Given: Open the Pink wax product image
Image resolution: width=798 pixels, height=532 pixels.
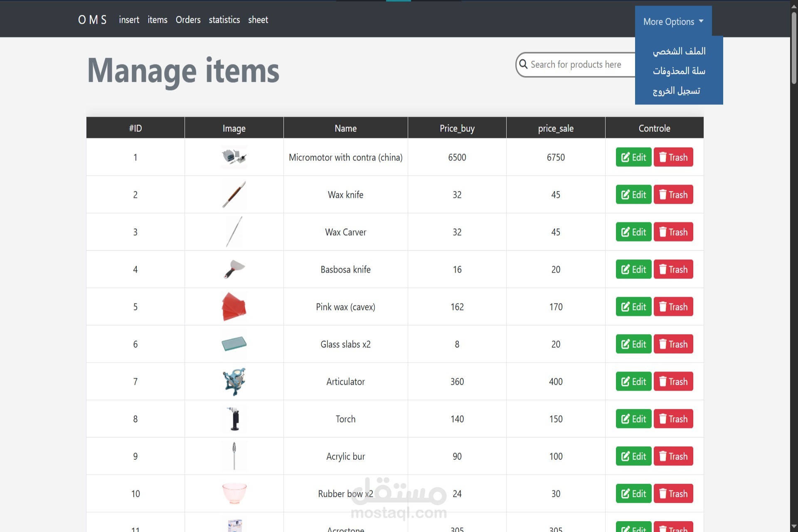Looking at the screenshot, I should 234,307.
